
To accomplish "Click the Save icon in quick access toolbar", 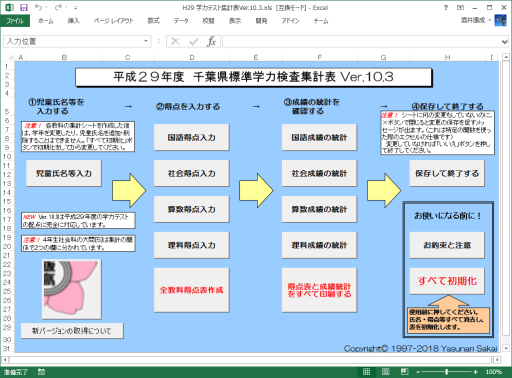I will [24, 7].
